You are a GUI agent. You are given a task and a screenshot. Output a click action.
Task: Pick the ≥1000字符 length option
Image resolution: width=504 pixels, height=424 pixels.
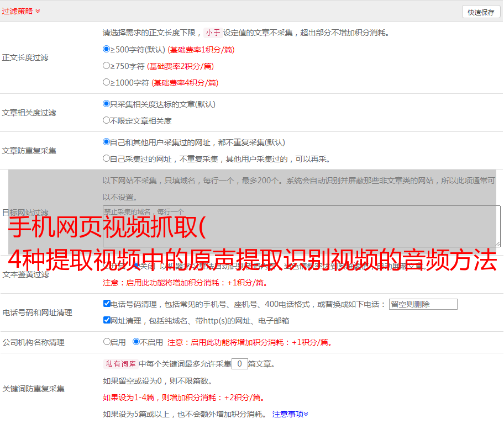pyautogui.click(x=107, y=82)
